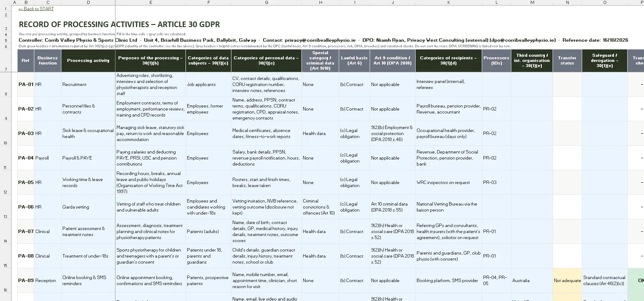Click the 'Processors (IDs)' header cell
This screenshot has width=644, height=301.
496,61
